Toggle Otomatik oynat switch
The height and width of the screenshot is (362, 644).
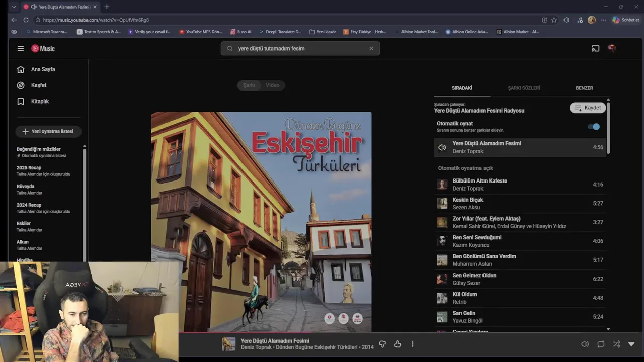(x=594, y=127)
